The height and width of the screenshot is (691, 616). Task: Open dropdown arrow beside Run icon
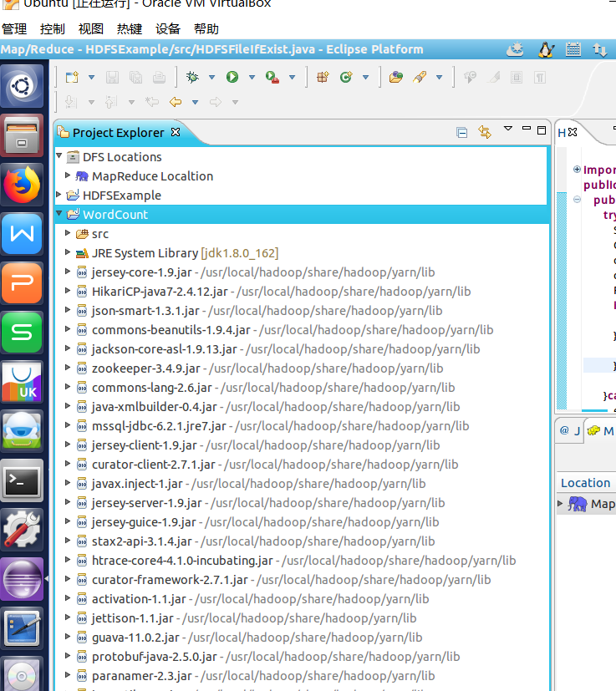(x=252, y=78)
